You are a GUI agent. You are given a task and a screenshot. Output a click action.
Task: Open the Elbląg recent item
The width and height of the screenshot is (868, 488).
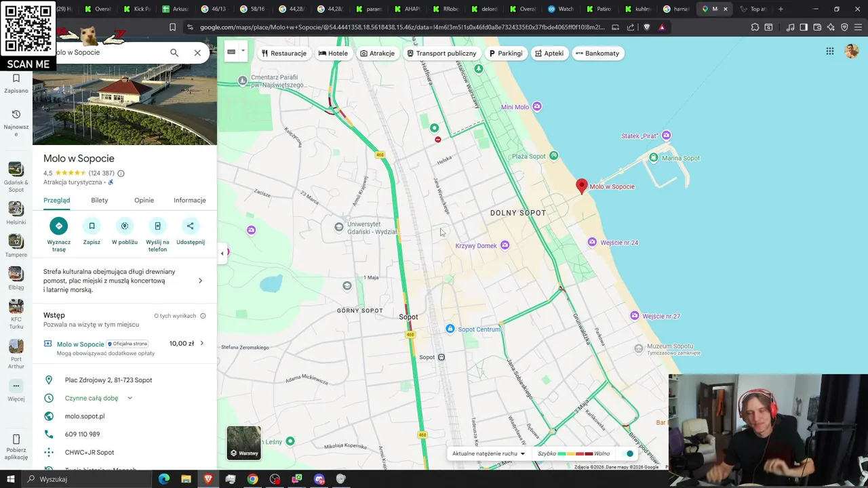point(16,278)
